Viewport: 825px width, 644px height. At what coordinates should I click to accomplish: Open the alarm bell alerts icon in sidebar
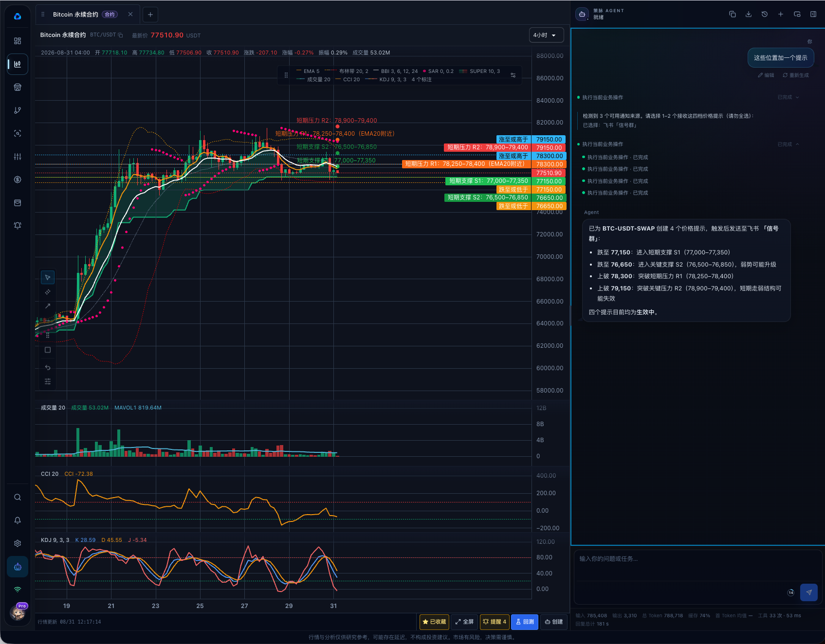point(18,226)
